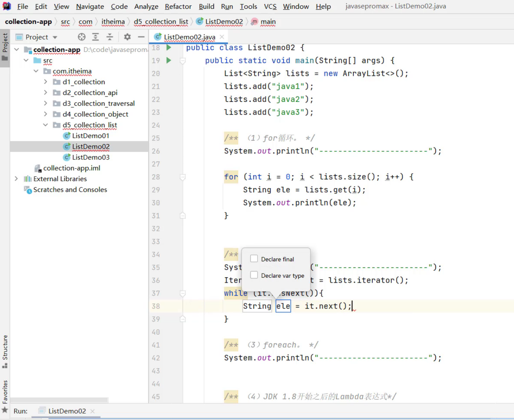
Task: Collapse the d5_collection_list package
Action: [45, 125]
